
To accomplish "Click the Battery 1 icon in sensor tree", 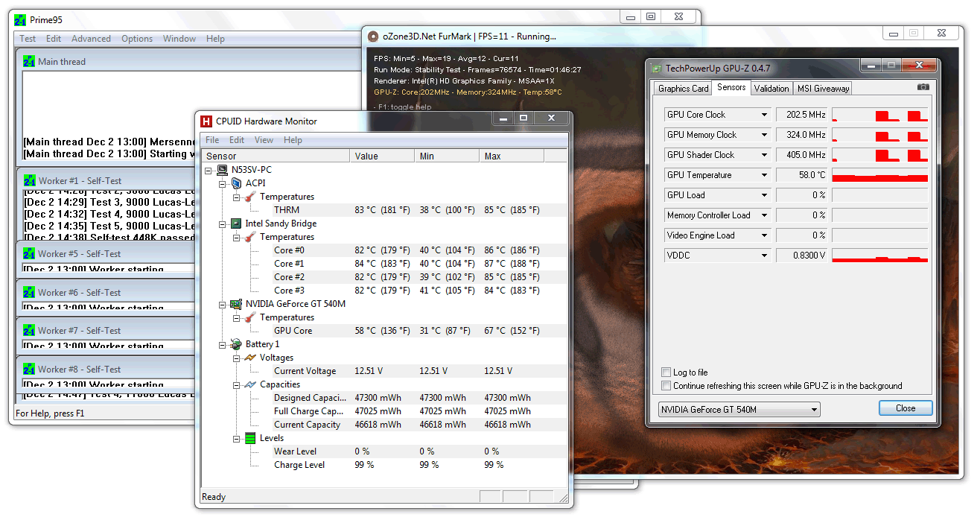I will 237,343.
